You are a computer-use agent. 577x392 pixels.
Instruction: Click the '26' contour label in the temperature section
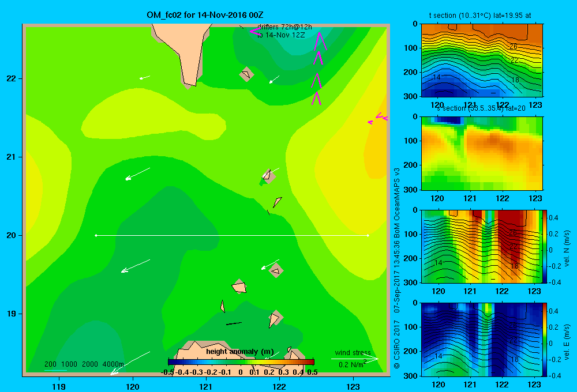tap(514, 46)
